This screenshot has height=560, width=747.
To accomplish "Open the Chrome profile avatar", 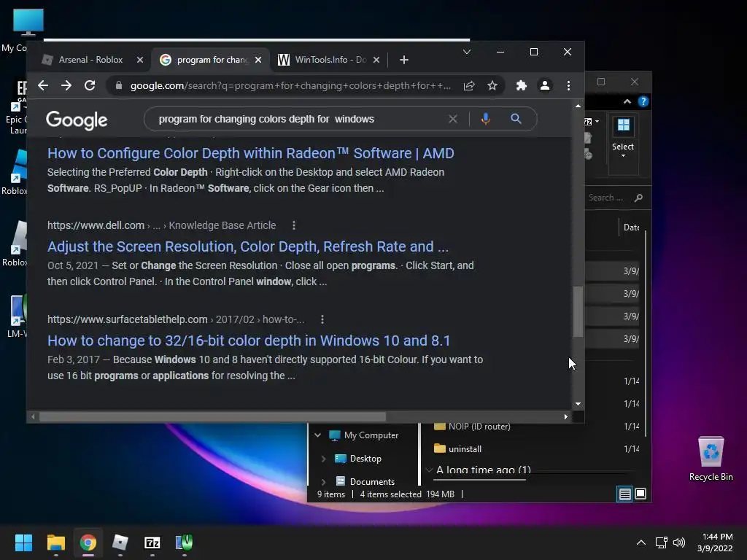I will (x=545, y=86).
